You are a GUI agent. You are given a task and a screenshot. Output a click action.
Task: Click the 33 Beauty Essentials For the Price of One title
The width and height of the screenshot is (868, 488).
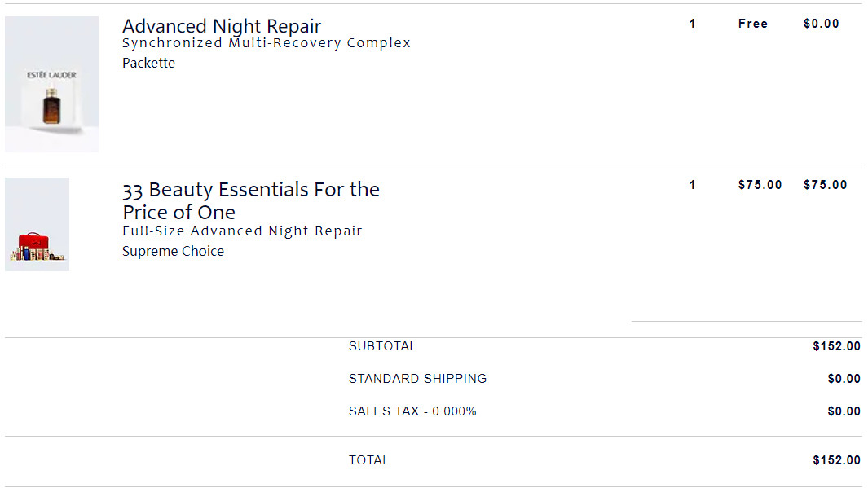pos(251,201)
